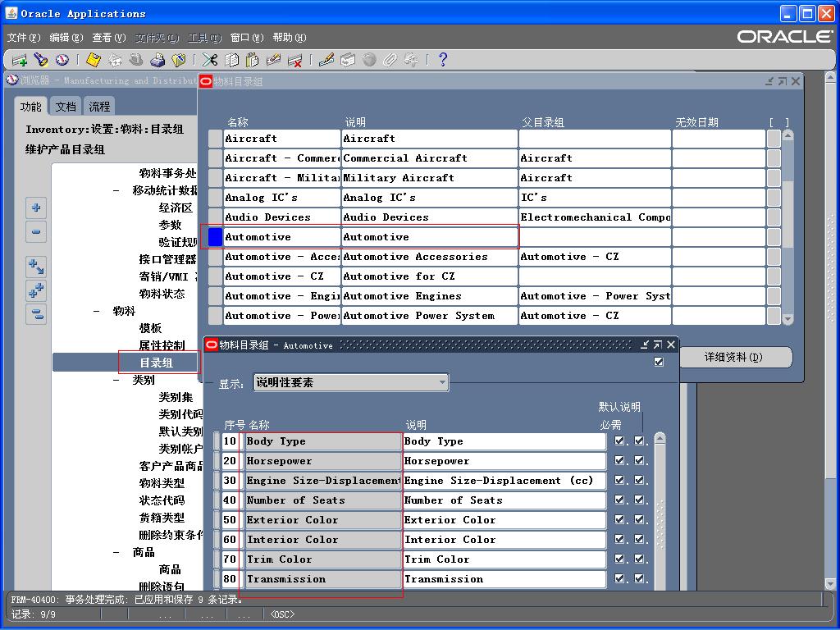The height and width of the screenshot is (630, 840).
Task: Open the 窗口 menu
Action: pyautogui.click(x=247, y=38)
